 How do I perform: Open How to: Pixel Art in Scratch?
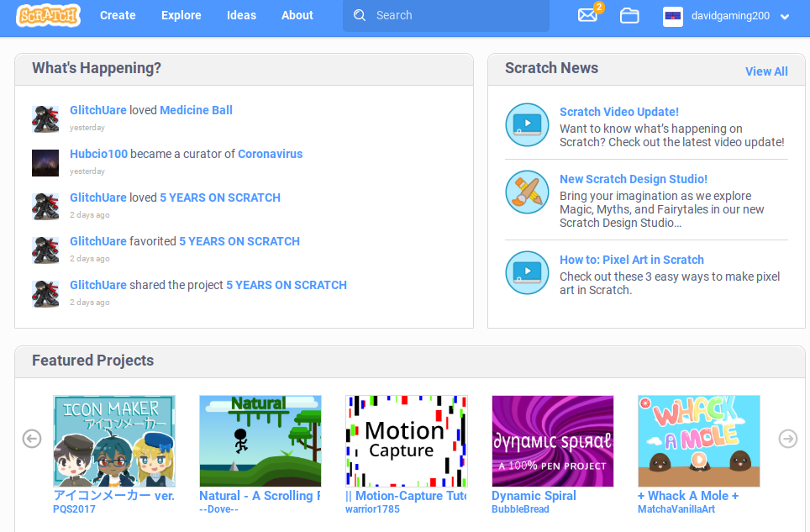click(631, 260)
